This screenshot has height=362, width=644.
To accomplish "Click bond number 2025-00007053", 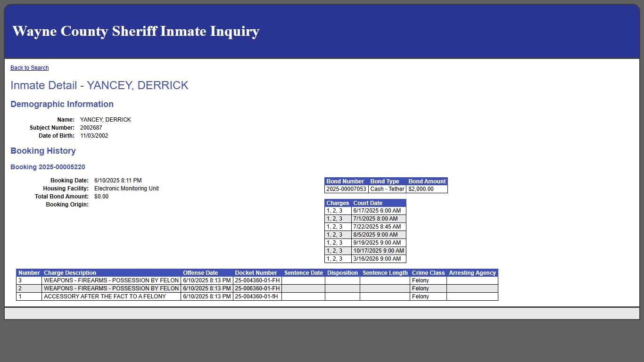I will tap(345, 189).
